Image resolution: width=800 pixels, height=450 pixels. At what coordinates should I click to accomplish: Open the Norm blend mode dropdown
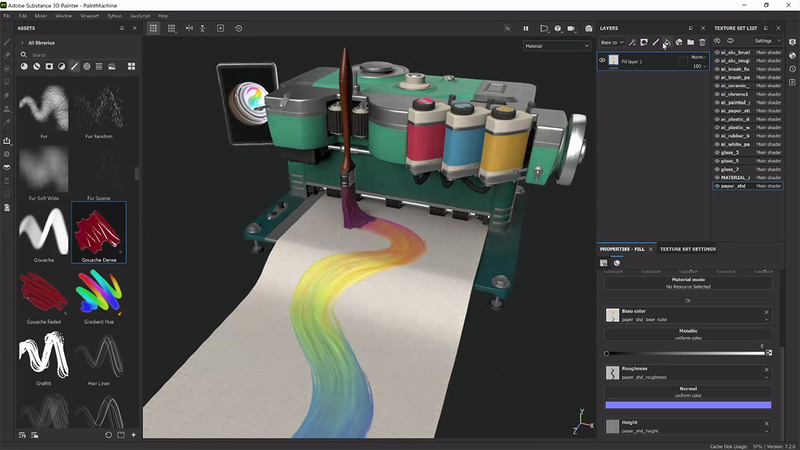(x=698, y=57)
